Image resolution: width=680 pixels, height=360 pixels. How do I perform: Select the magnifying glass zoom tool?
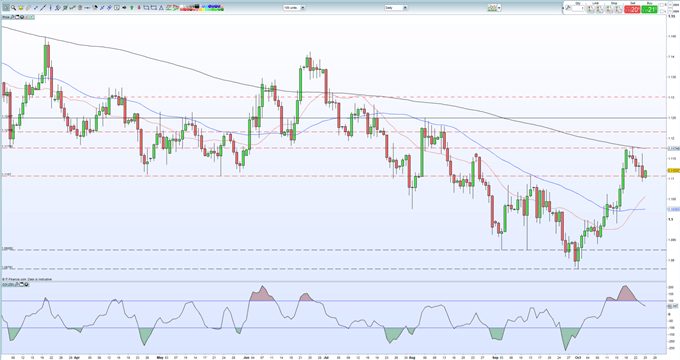(x=13, y=7)
